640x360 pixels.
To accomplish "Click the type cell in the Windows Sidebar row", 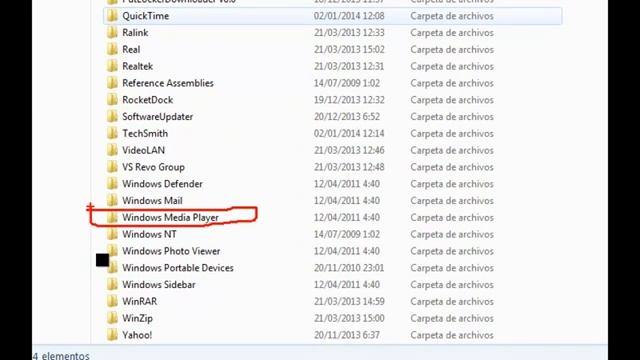I will click(x=452, y=284).
